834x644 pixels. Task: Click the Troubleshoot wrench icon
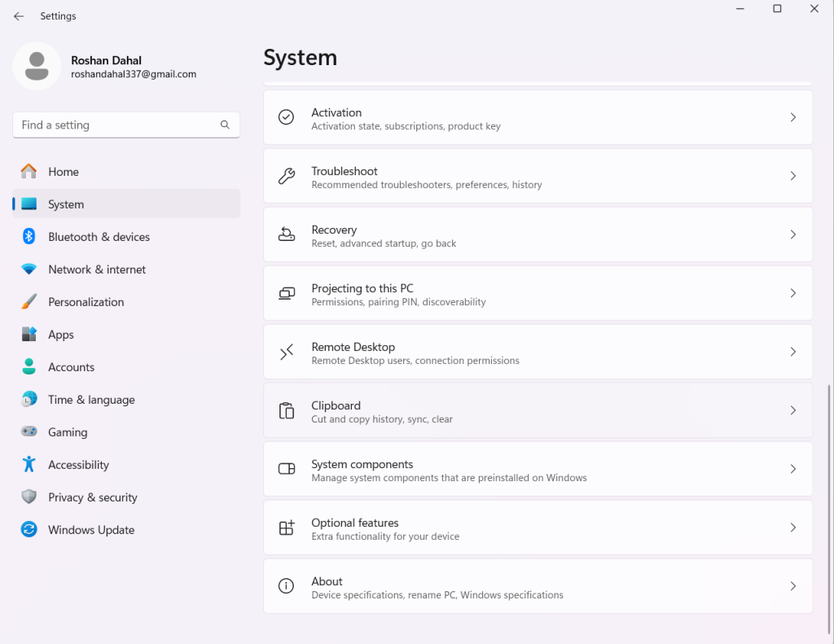286,176
